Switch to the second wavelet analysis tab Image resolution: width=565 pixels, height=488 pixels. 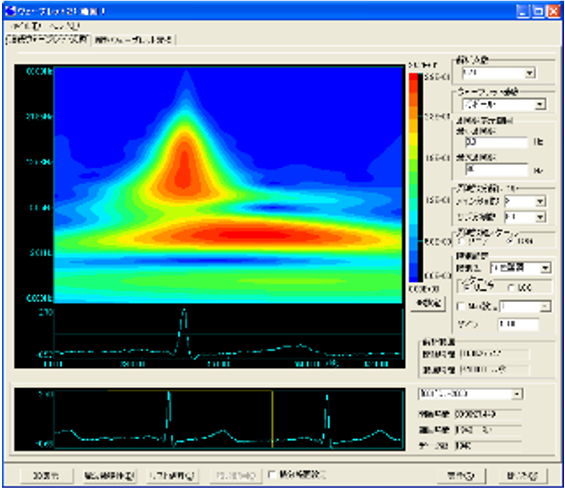pos(134,40)
